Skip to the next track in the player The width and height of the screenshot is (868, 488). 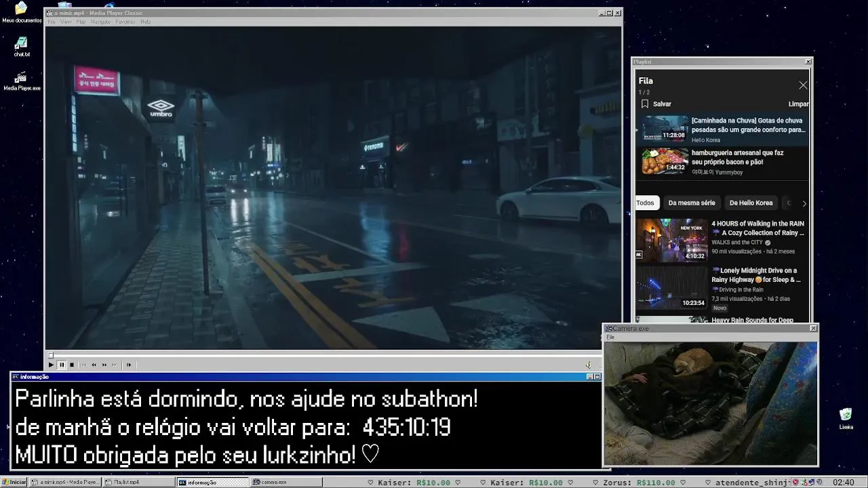115,365
